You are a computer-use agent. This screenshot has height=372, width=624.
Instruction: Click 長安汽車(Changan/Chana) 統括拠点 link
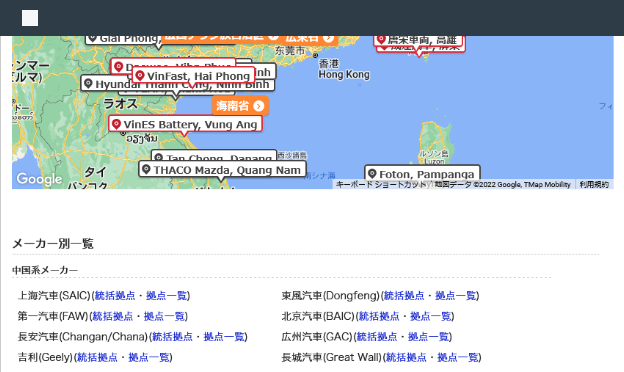coord(172,337)
